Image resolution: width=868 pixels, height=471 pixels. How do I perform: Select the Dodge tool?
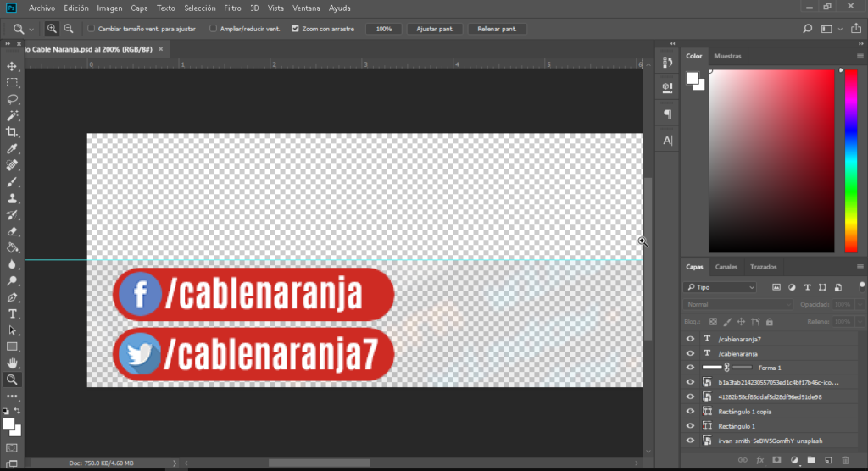click(12, 281)
